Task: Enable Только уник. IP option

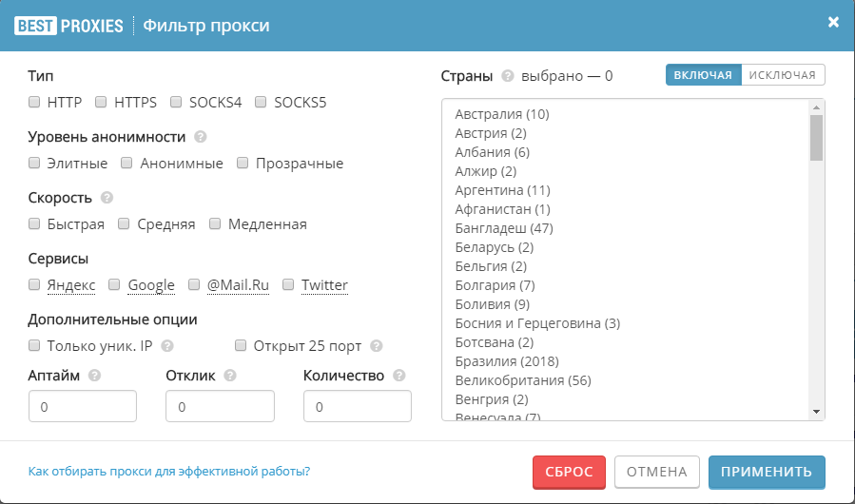Action: coord(34,345)
